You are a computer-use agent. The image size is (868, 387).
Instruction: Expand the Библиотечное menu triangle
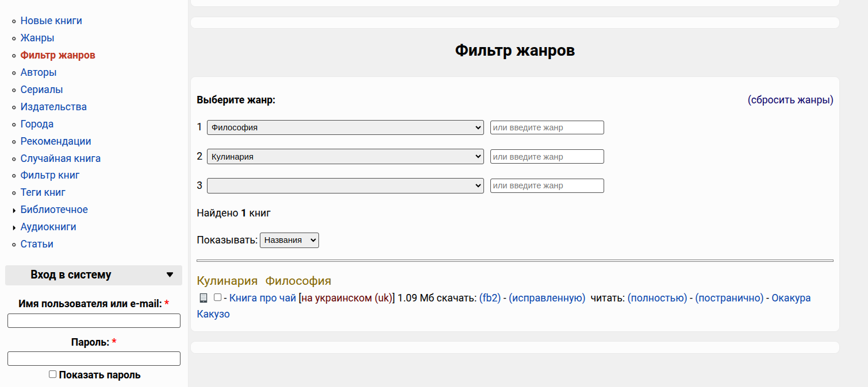(14, 211)
